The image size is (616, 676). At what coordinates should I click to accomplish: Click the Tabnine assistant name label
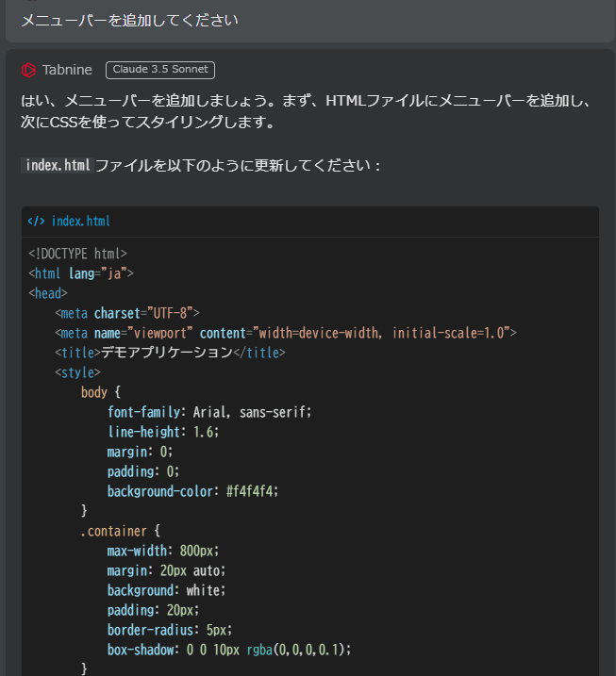coord(67,70)
